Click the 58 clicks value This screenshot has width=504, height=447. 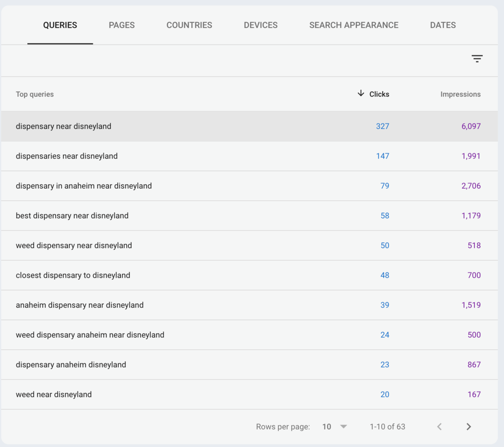point(385,216)
